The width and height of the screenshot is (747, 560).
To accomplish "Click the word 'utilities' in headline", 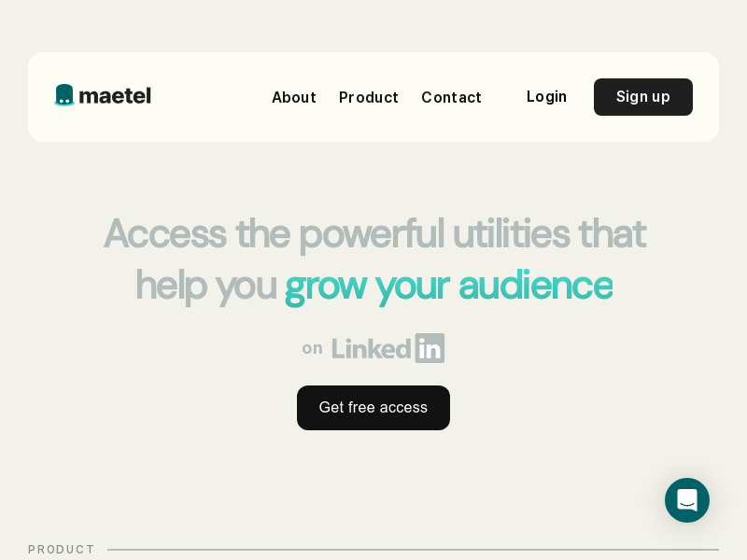I will (511, 233).
